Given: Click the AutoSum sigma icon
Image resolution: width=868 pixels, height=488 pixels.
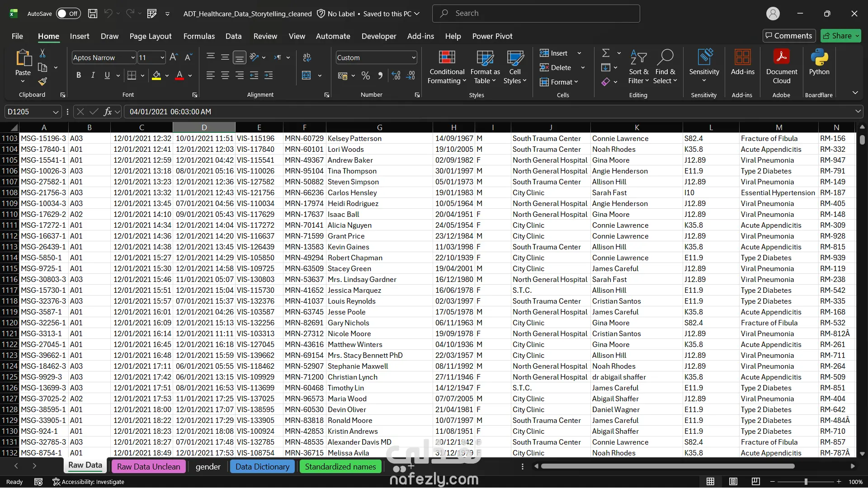Looking at the screenshot, I should [x=606, y=53].
